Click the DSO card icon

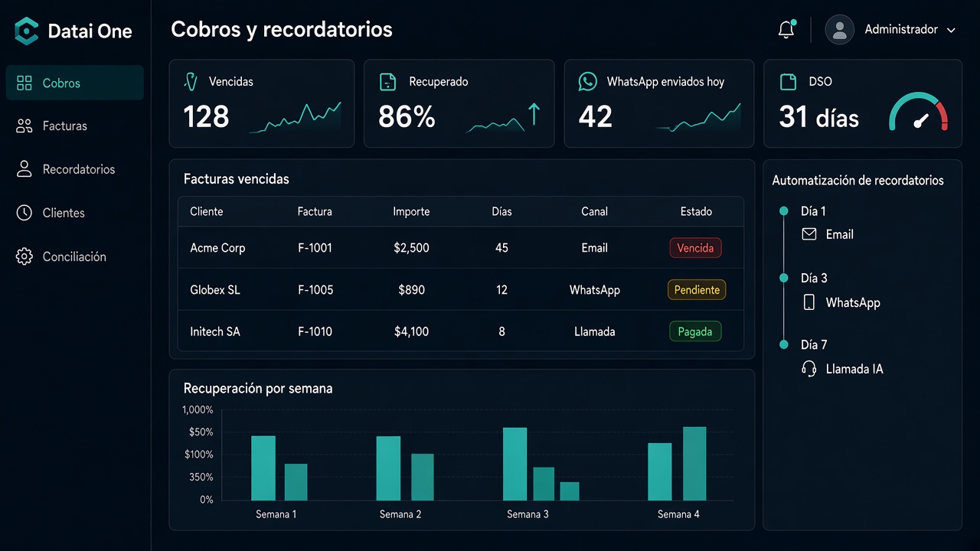tap(788, 82)
